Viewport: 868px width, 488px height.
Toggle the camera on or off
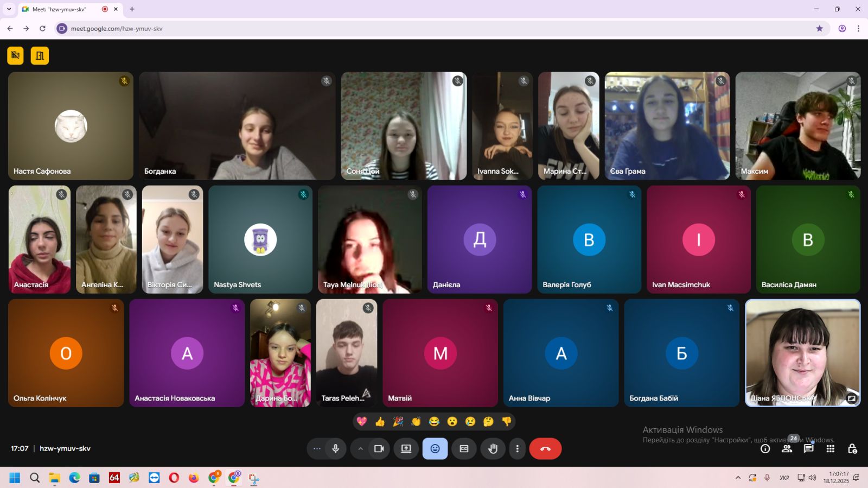pyautogui.click(x=379, y=449)
